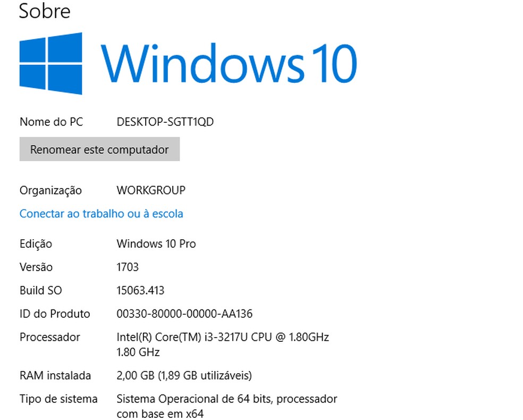523x420 pixels.
Task: Click the Nome do PC label
Action: coord(52,122)
